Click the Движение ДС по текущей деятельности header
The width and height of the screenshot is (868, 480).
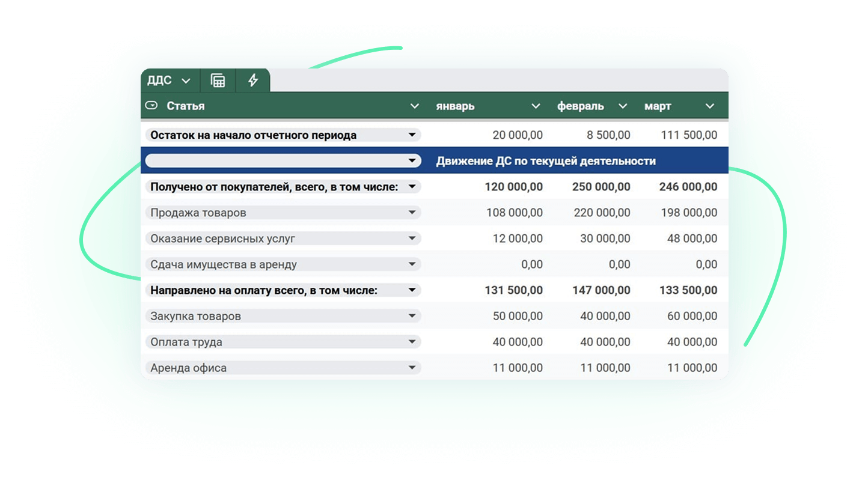point(545,161)
